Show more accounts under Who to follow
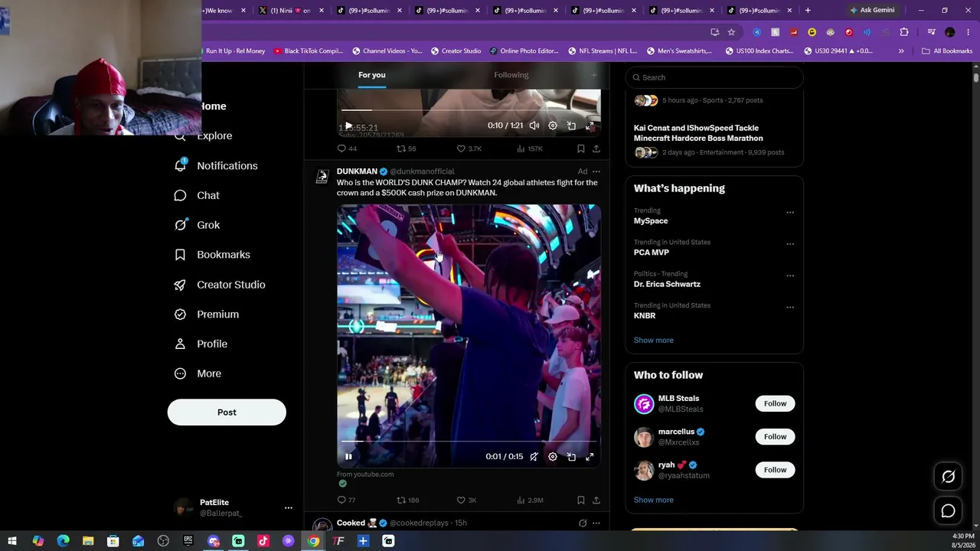 [x=654, y=500]
